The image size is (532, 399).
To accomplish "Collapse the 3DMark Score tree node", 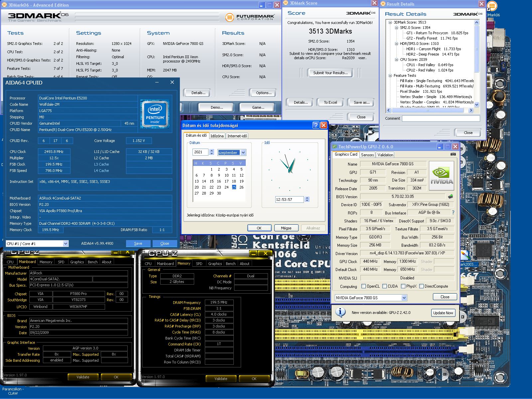I will (390, 22).
